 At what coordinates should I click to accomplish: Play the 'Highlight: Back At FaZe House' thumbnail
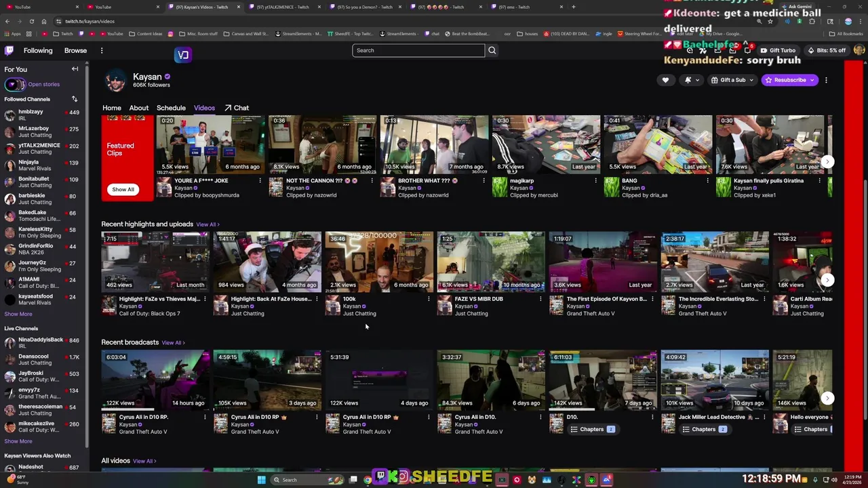(x=267, y=262)
